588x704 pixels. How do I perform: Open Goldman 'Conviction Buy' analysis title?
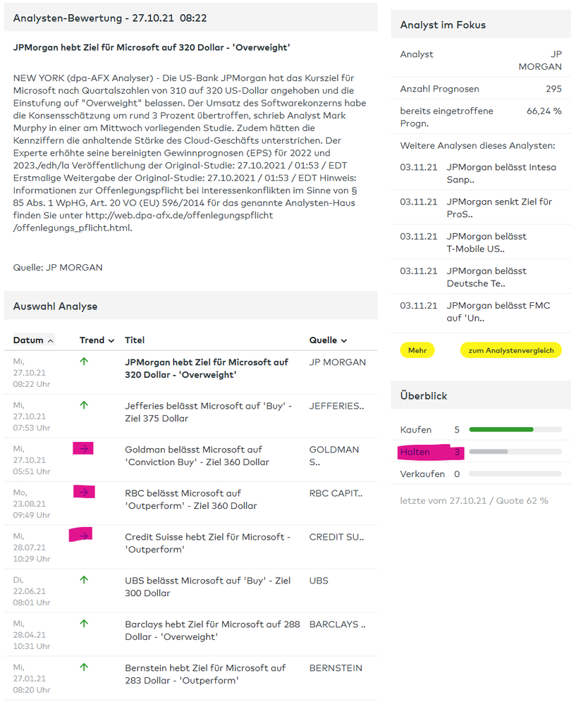[x=197, y=456]
